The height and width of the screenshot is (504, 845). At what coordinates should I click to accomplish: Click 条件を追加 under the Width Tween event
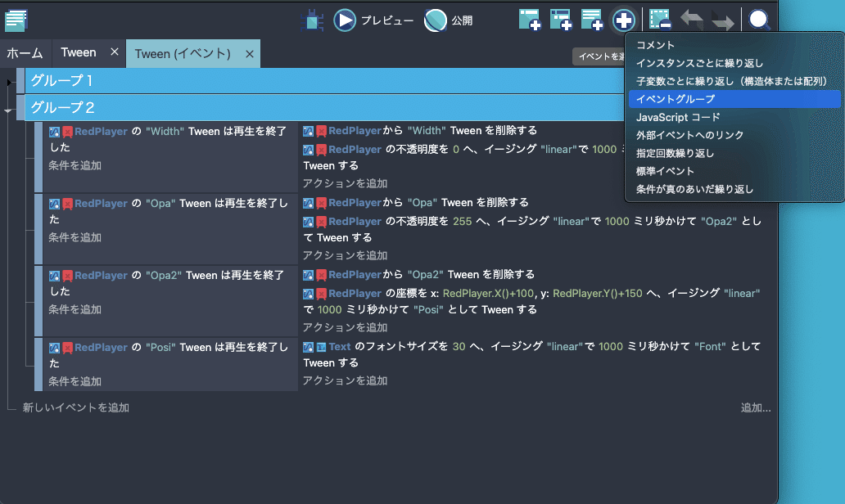click(x=73, y=167)
